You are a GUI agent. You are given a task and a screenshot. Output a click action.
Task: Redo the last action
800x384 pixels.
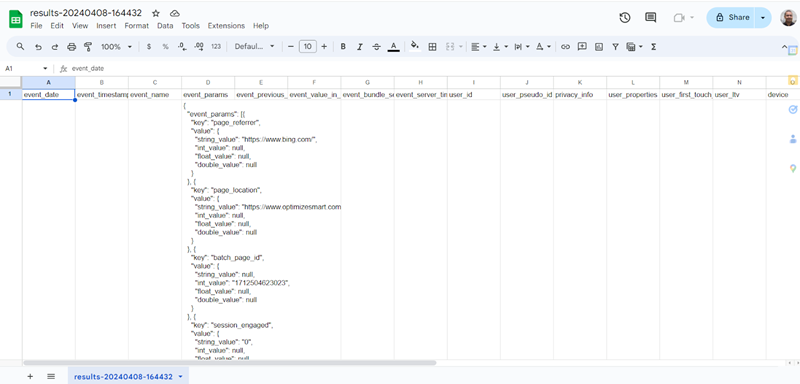tap(55, 47)
